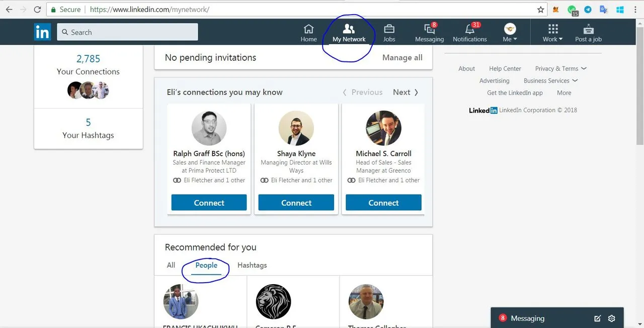Click connection avatars under Your Connections
The width and height of the screenshot is (644, 328).
tap(88, 90)
